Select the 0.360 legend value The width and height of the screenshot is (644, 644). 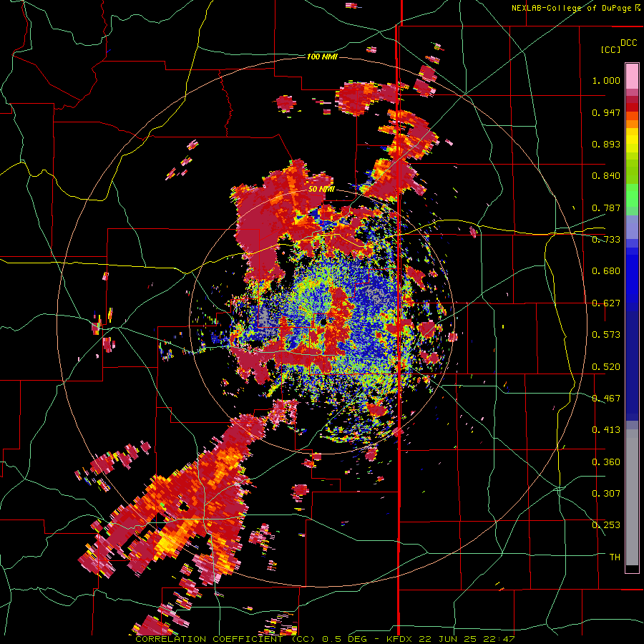[x=606, y=462]
